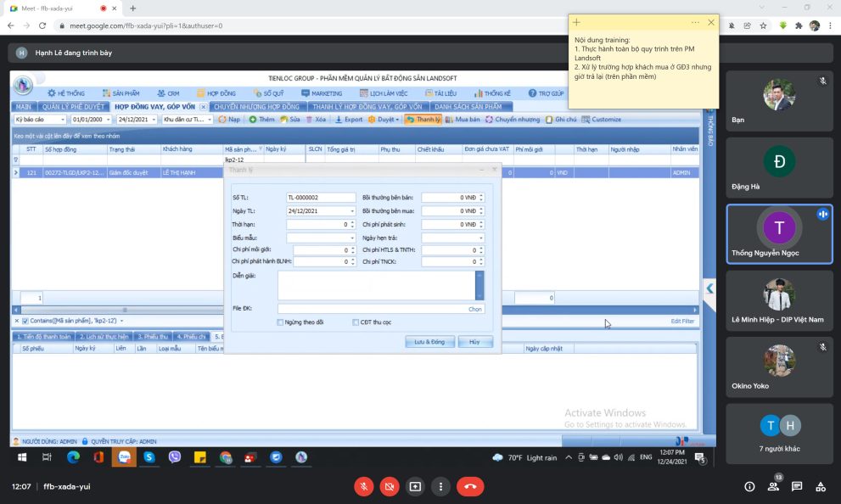Click Chọn to choose attachment file
The image size is (841, 504).
(x=474, y=309)
